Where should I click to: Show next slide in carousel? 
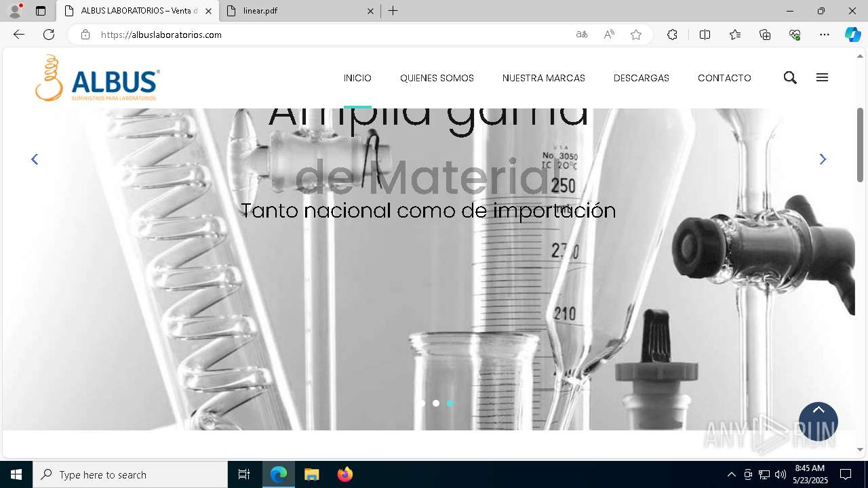(x=823, y=159)
